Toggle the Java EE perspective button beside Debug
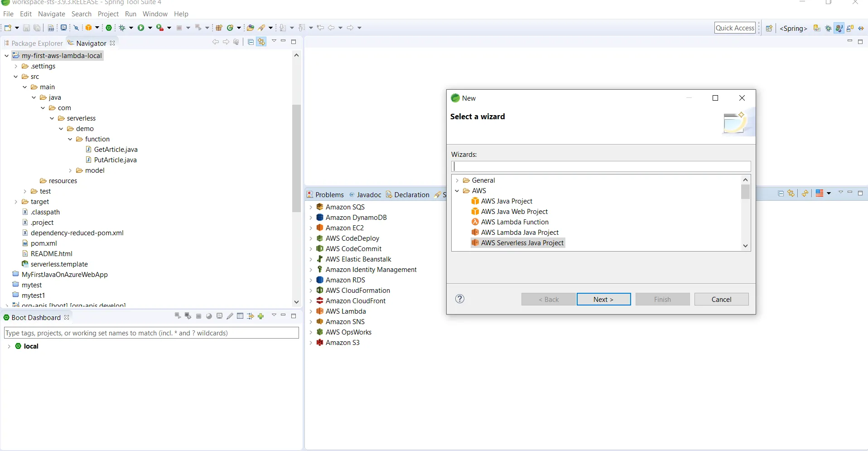Screen dimensions: 868x451 (839, 28)
